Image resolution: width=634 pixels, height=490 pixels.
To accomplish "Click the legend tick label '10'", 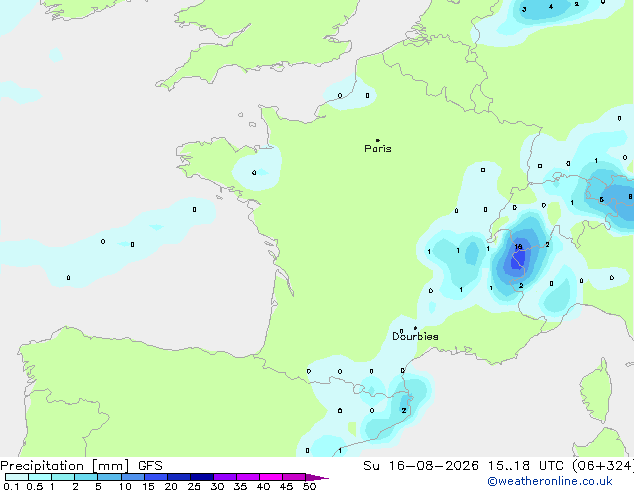I will (x=125, y=486).
